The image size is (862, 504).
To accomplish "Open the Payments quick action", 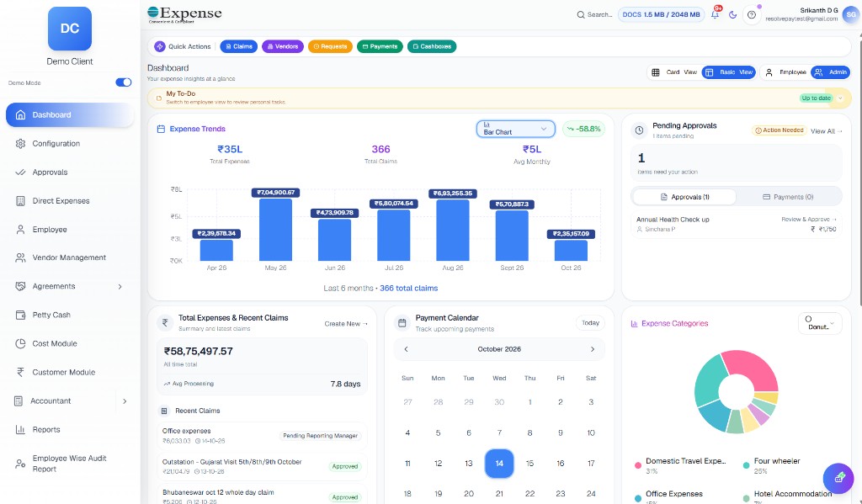I will click(x=380, y=47).
